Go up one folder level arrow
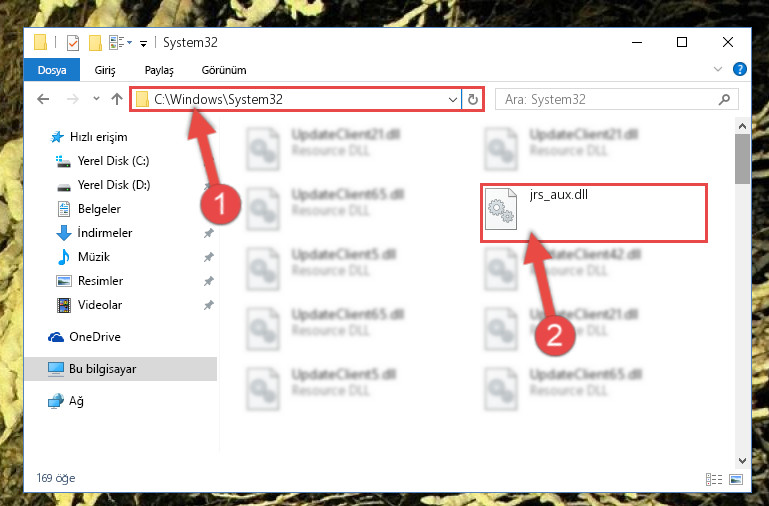 (x=117, y=100)
